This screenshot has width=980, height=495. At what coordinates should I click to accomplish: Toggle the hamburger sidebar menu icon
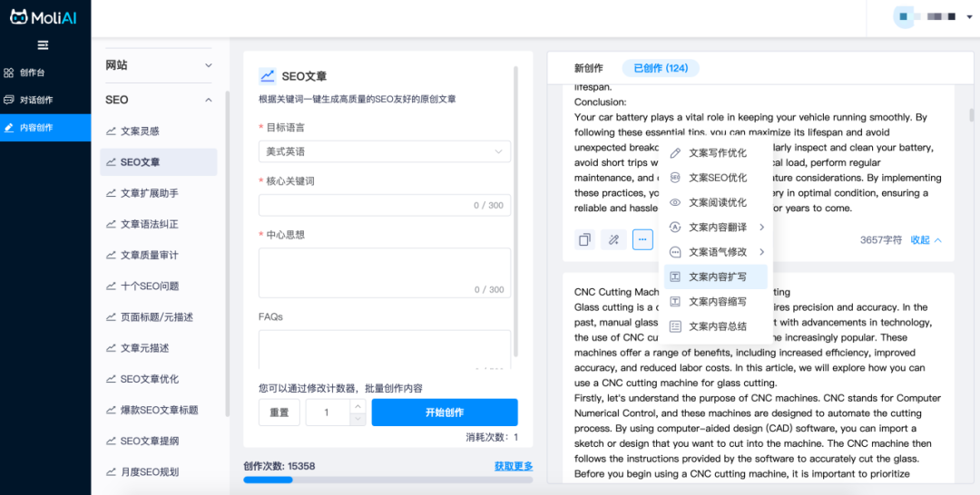(43, 45)
